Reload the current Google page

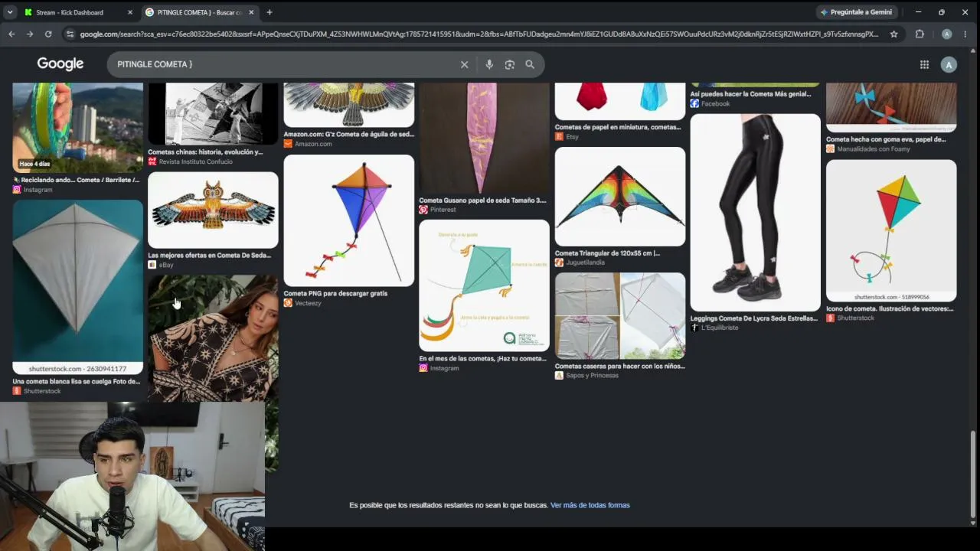tap(48, 34)
